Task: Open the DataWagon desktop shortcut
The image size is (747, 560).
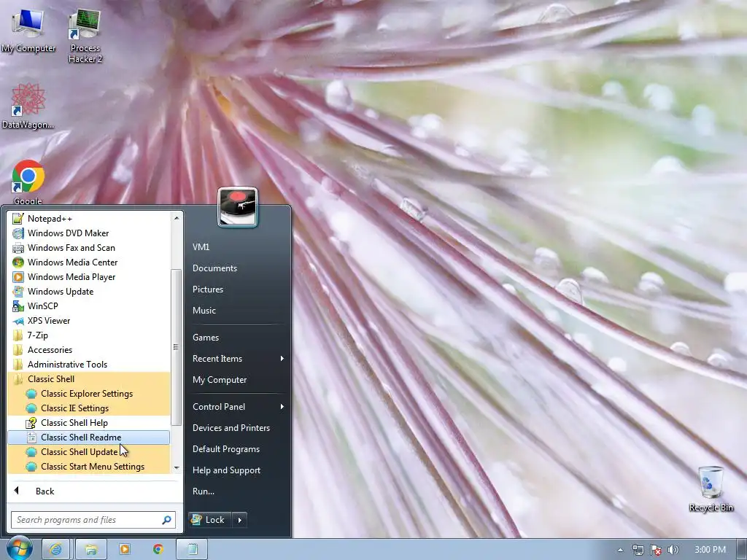Action: tap(28, 106)
